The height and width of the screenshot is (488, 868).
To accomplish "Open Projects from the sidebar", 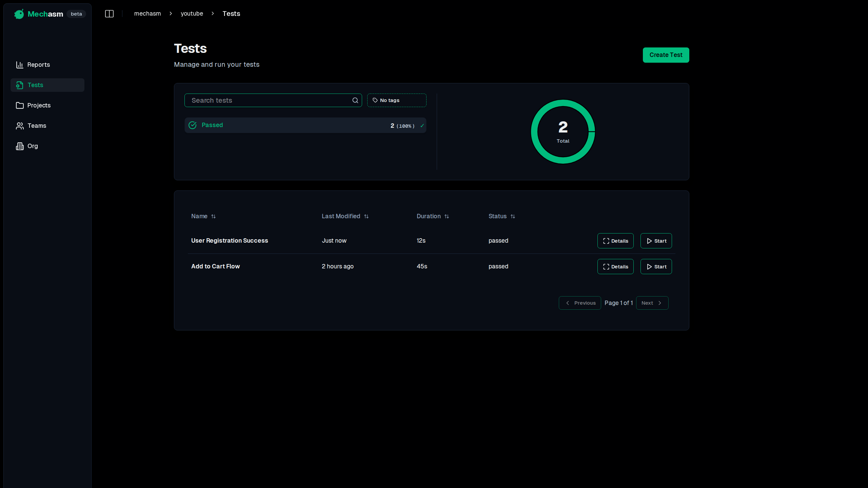I will (39, 105).
